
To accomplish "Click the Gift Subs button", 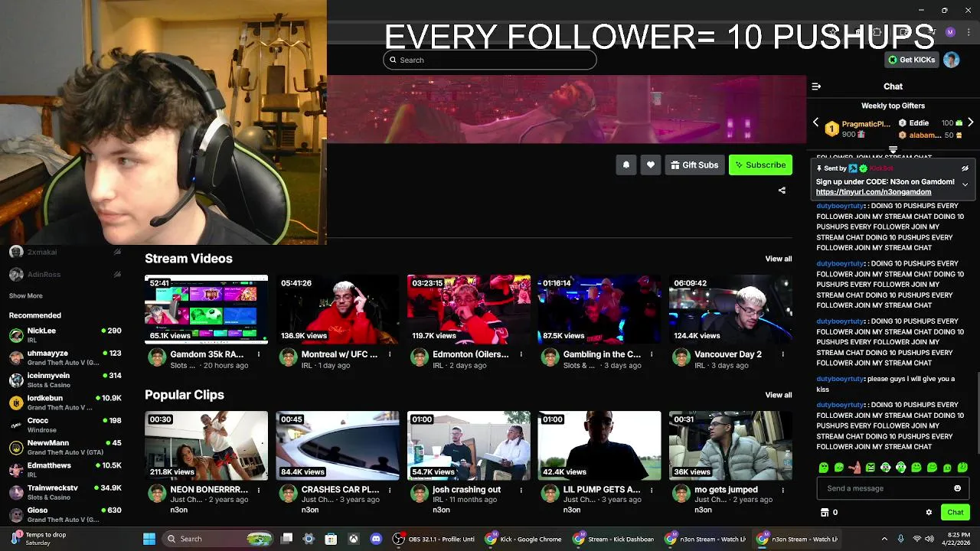I will click(x=694, y=165).
